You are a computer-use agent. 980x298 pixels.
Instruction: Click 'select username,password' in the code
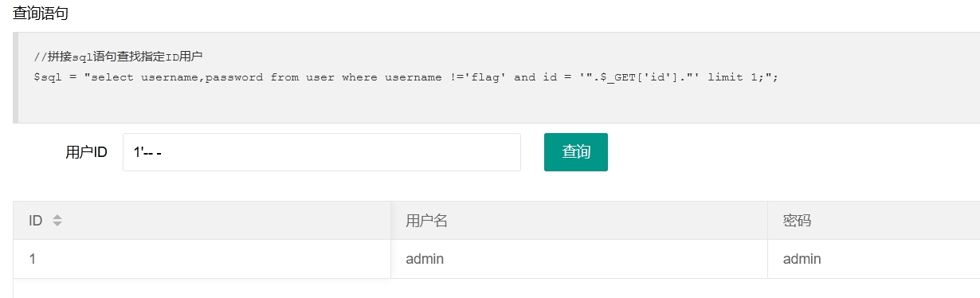[177, 77]
